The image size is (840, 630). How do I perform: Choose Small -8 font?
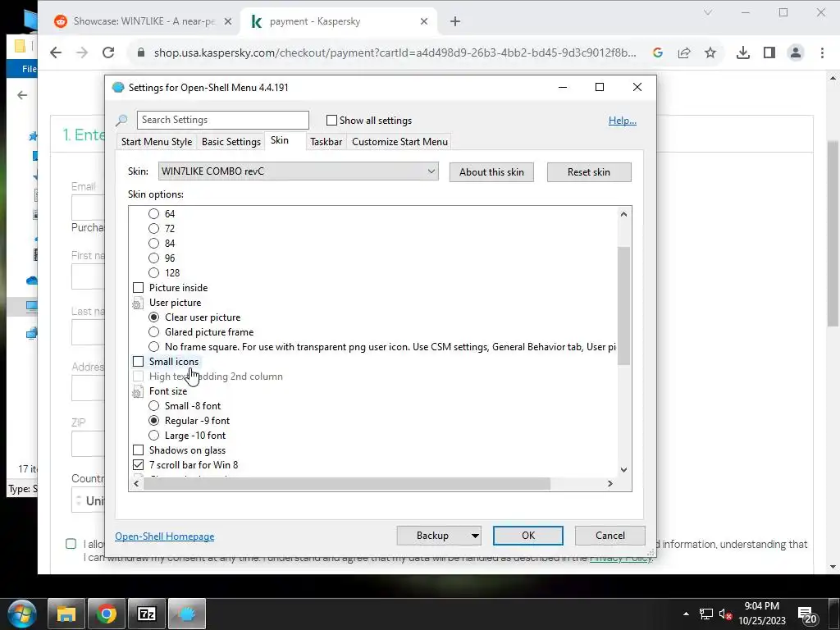153,406
